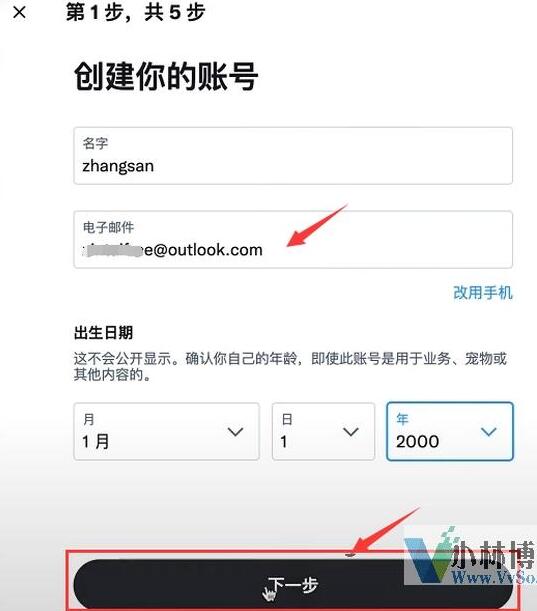Open the 日 day selector showing 1
The image size is (537, 611).
click(323, 431)
